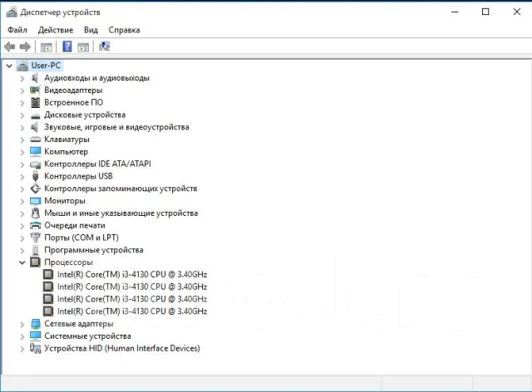Click the Сетевые адаптеры network icon

pos(35,324)
